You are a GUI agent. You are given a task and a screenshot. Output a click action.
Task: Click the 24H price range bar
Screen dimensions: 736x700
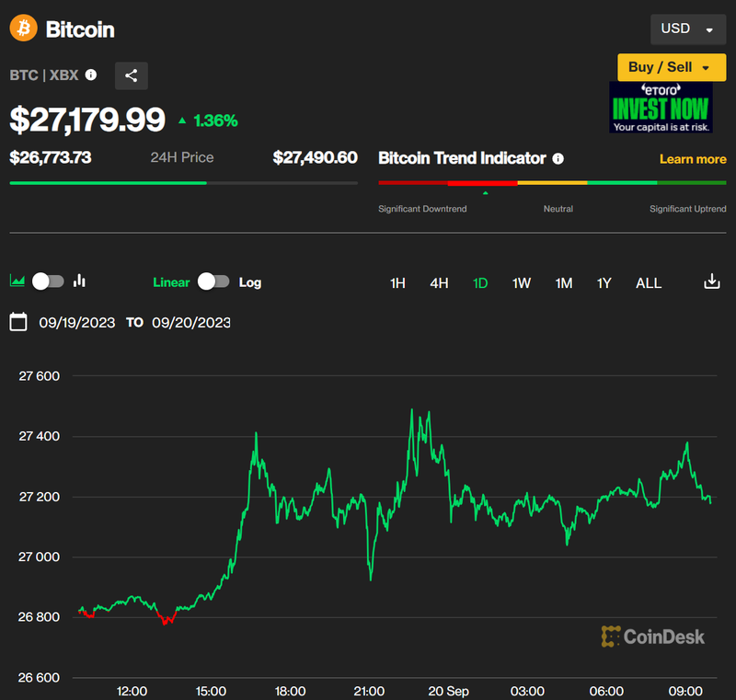pyautogui.click(x=184, y=183)
